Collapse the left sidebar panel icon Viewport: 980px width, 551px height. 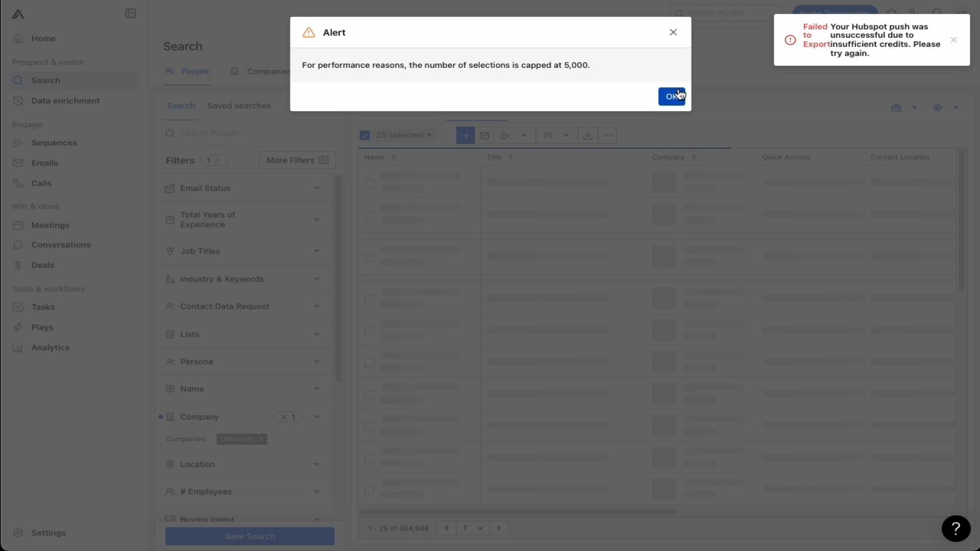130,13
